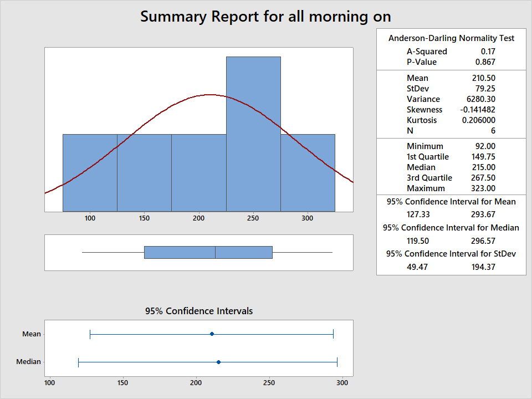
Task: Click the "95% Confidence Interval for Median" heading
Action: tap(451, 228)
